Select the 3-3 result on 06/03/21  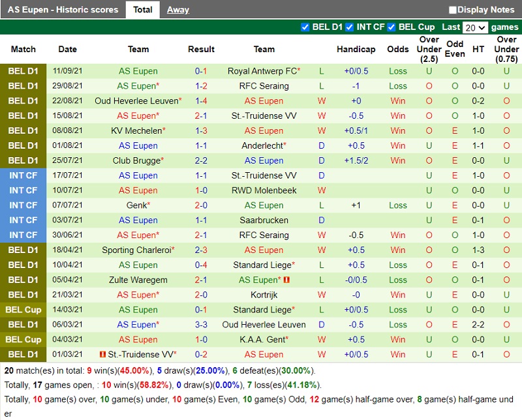pos(201,325)
